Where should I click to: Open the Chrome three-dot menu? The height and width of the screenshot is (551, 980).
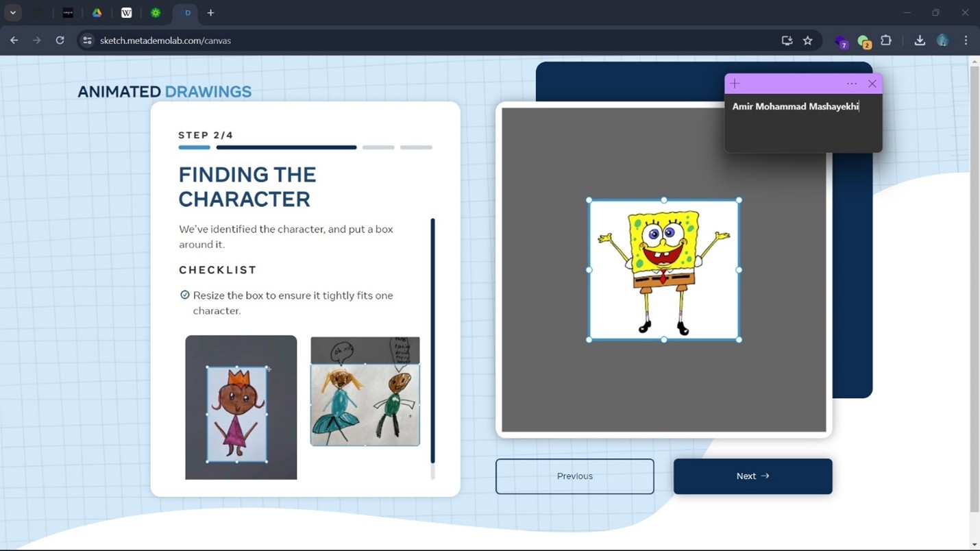click(x=966, y=40)
